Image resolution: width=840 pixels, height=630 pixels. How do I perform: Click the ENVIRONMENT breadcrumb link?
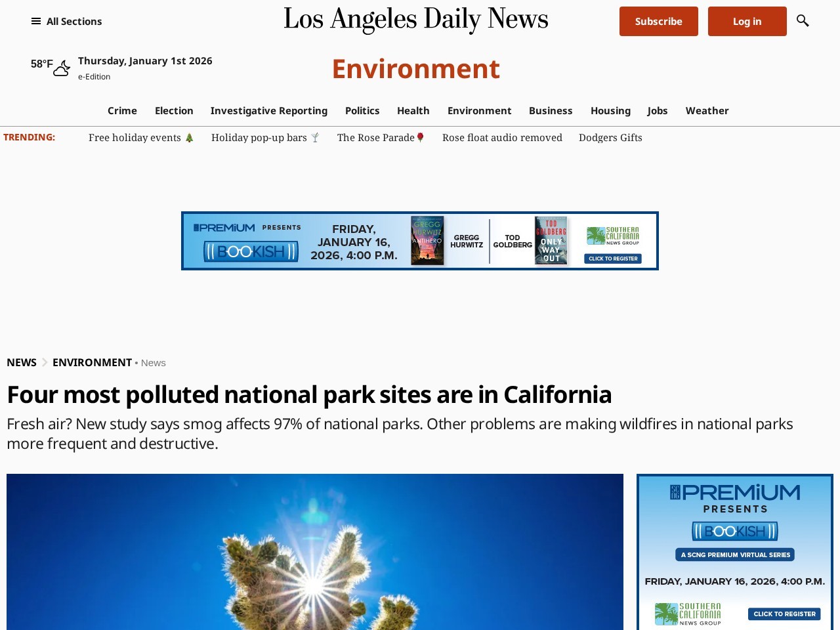[92, 363]
